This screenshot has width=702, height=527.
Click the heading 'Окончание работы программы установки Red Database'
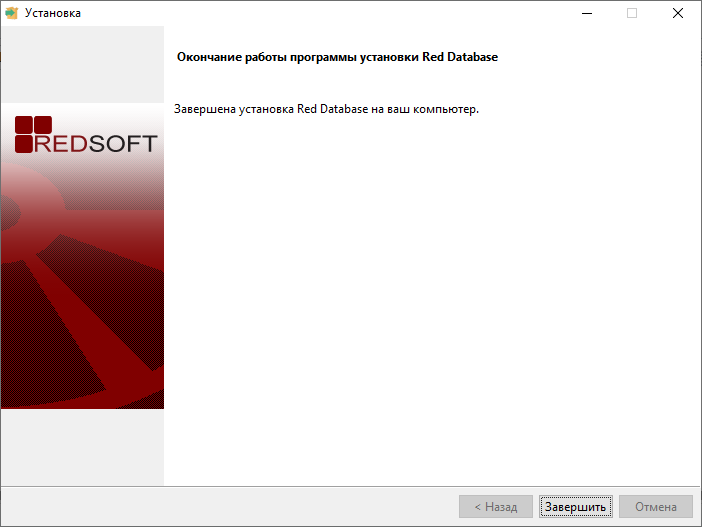pyautogui.click(x=337, y=57)
